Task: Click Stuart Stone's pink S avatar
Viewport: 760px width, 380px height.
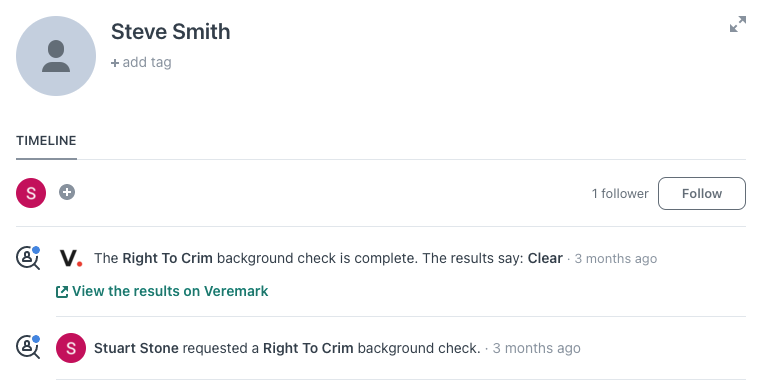Action: (x=71, y=348)
